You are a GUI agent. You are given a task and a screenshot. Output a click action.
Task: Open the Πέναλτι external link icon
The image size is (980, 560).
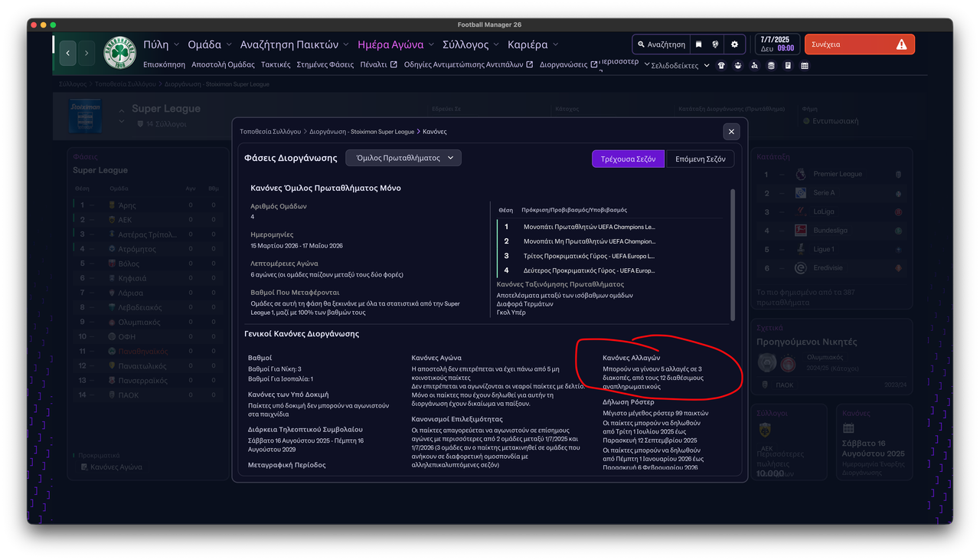(394, 65)
